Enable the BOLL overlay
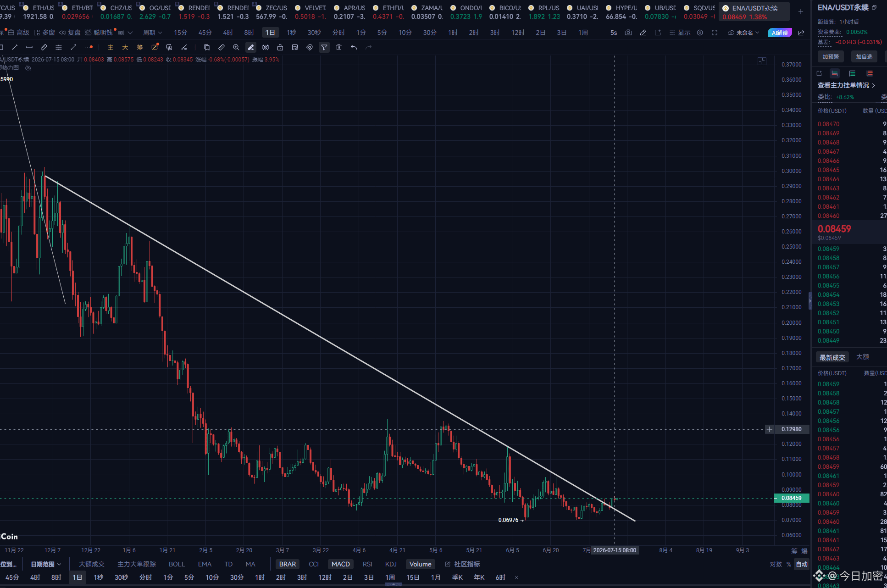 (x=177, y=564)
